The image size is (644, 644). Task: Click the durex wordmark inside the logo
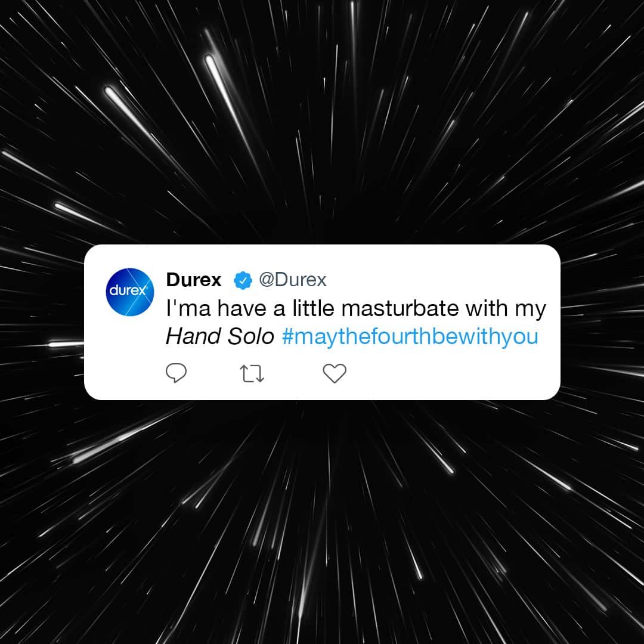point(129,290)
